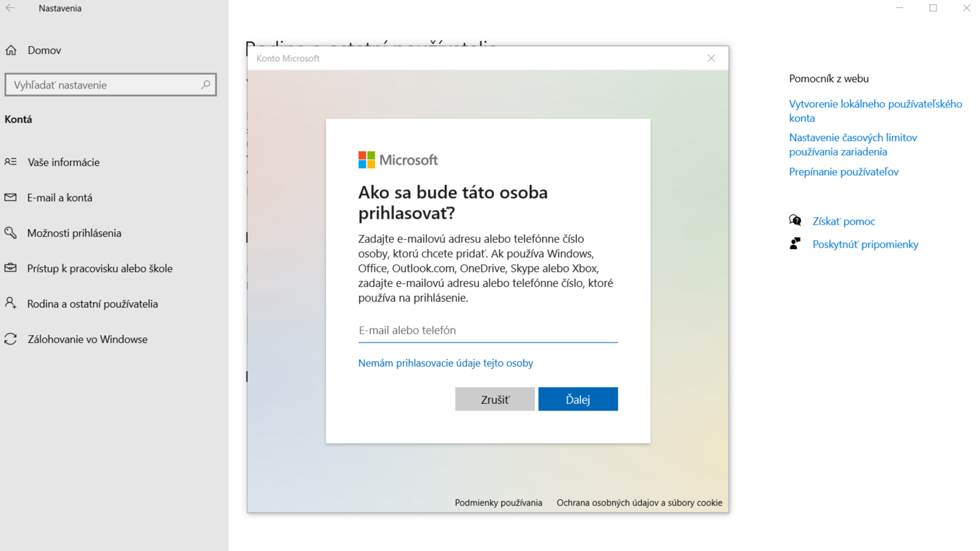Click the Možnosti prihlásenia key icon
The height and width of the screenshot is (551, 980).
[11, 232]
